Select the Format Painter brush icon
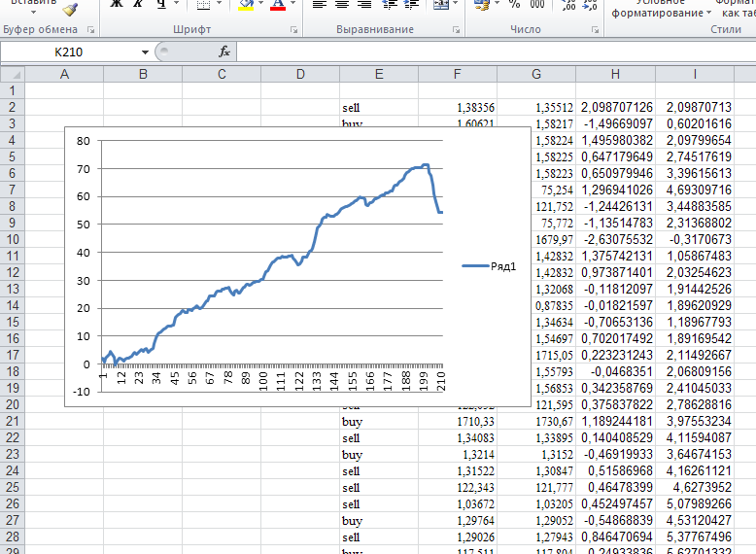This screenshot has width=756, height=554. pyautogui.click(x=70, y=8)
